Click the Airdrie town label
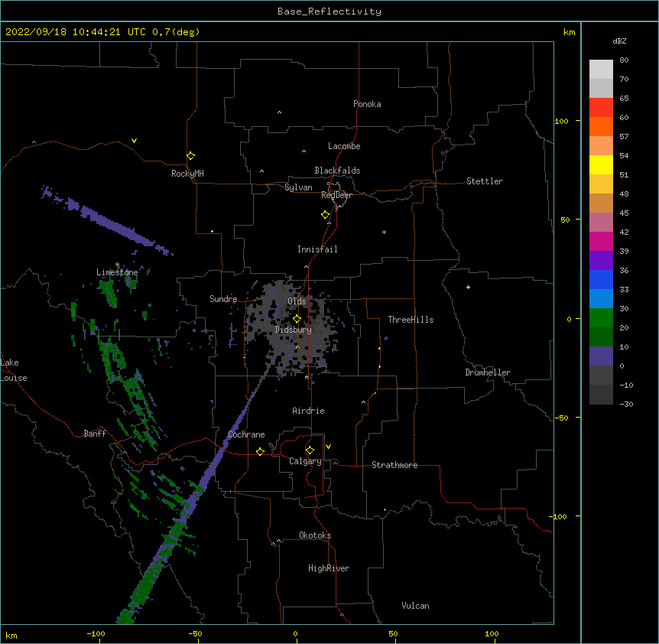The image size is (659, 644). tap(308, 411)
